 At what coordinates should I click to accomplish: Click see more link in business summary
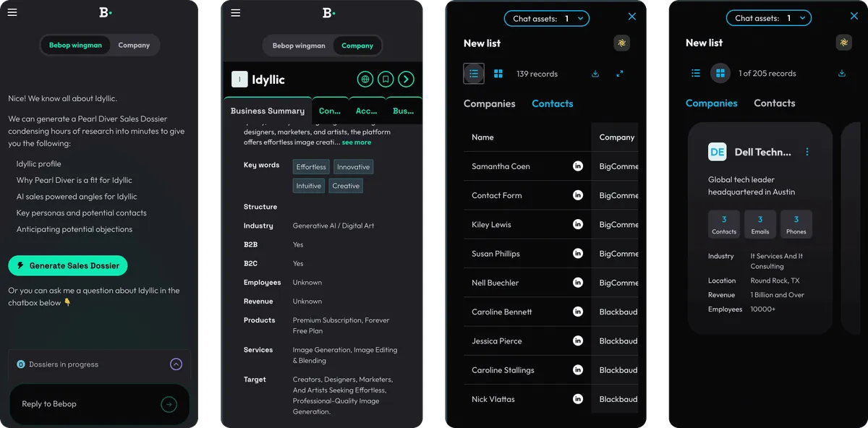(357, 142)
